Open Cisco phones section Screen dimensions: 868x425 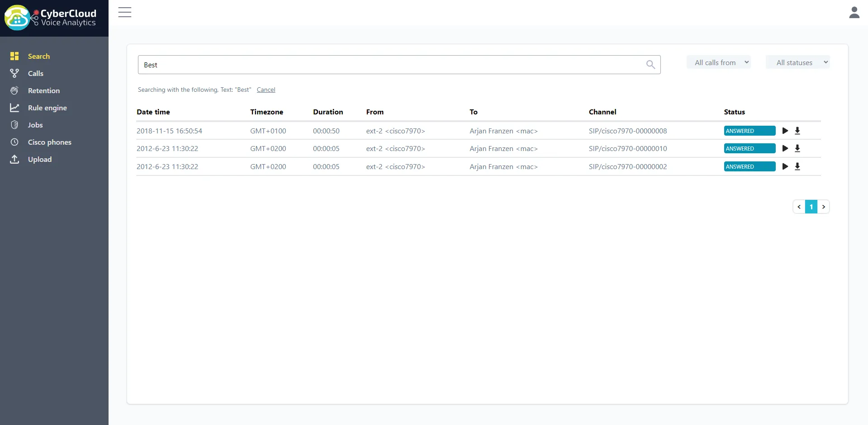click(50, 142)
